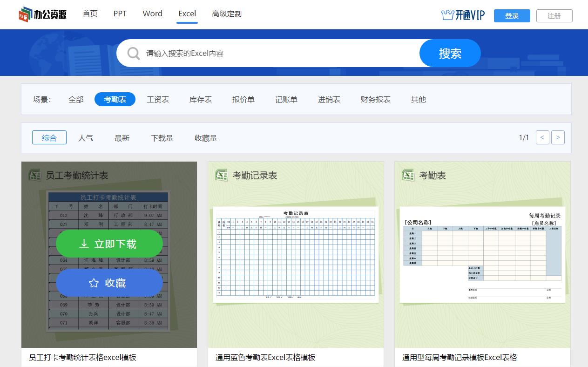Click the Excel icon on 考勤记录表 card
Image resolution: width=588 pixels, height=367 pixels.
coord(222,175)
